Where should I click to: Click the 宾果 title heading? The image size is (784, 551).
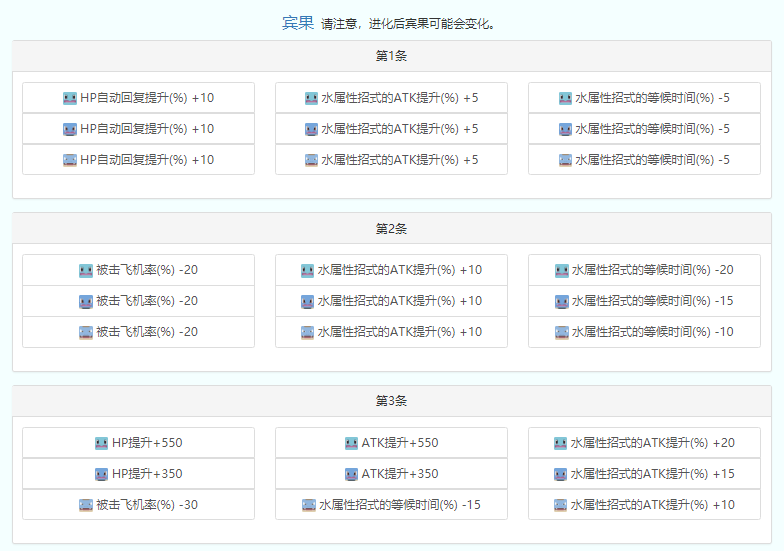(297, 22)
